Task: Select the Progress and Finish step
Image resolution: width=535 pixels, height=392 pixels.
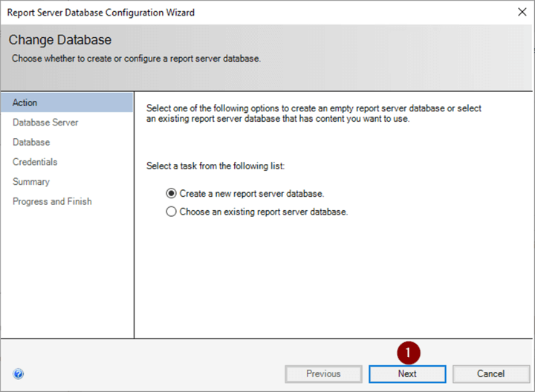Action: 52,201
